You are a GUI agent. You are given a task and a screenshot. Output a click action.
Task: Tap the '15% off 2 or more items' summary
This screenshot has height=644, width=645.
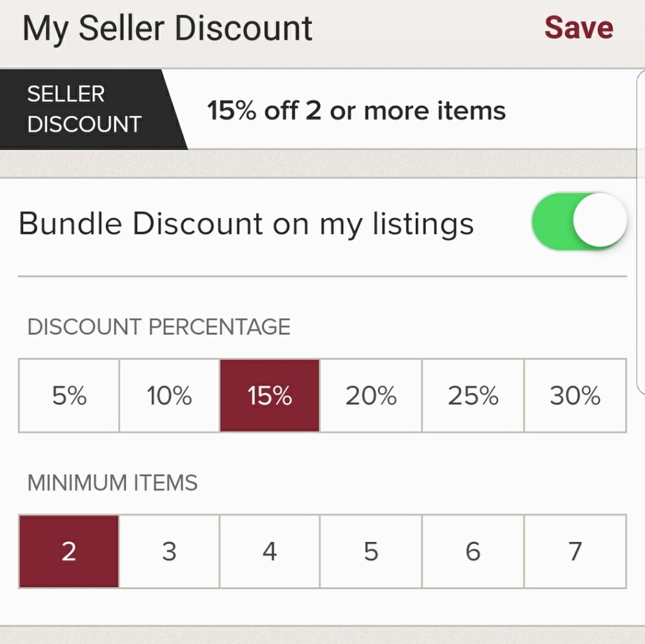(356, 111)
